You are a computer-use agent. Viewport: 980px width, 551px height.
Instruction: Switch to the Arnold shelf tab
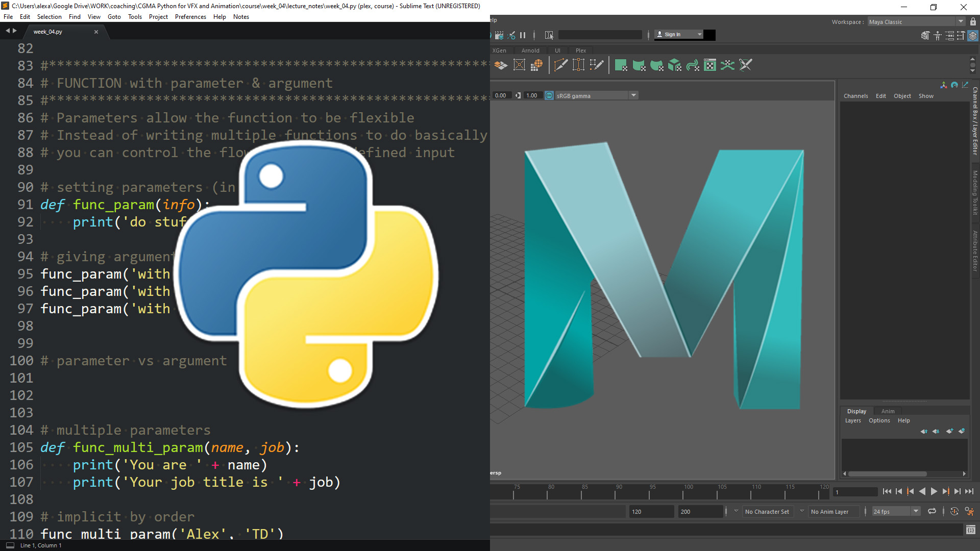tap(530, 51)
